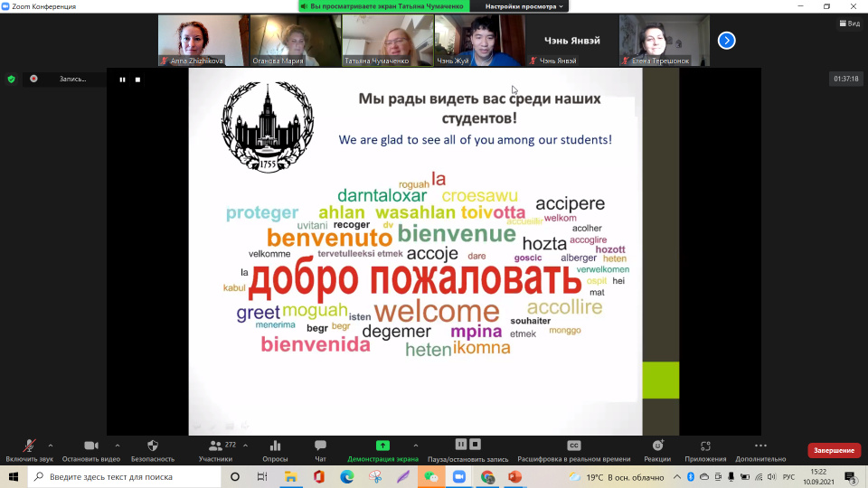Expand audio options arrow next to microphone
Viewport: 868px width, 488px height.
(x=50, y=446)
